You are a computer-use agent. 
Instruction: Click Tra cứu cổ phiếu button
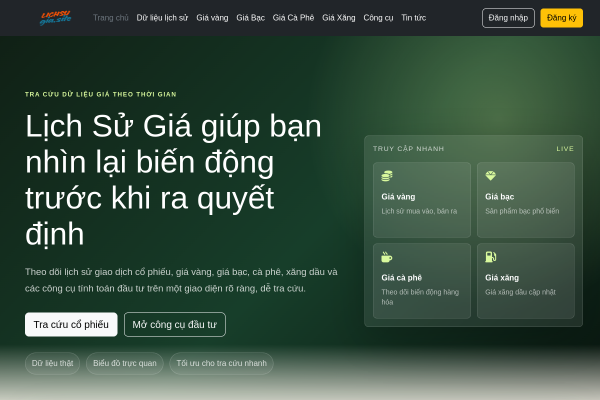coord(71,325)
